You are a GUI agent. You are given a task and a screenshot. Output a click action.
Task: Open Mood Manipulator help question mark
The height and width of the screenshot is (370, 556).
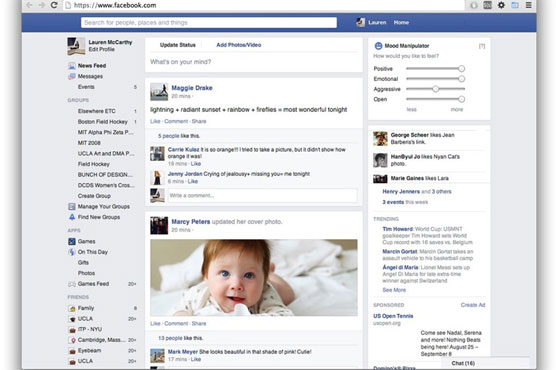[482, 46]
